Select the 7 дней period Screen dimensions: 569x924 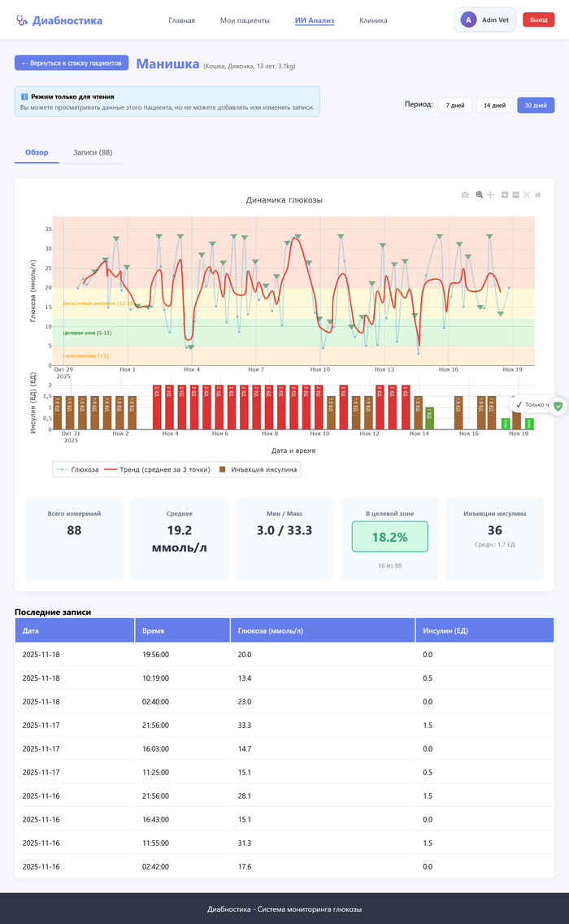coord(455,105)
